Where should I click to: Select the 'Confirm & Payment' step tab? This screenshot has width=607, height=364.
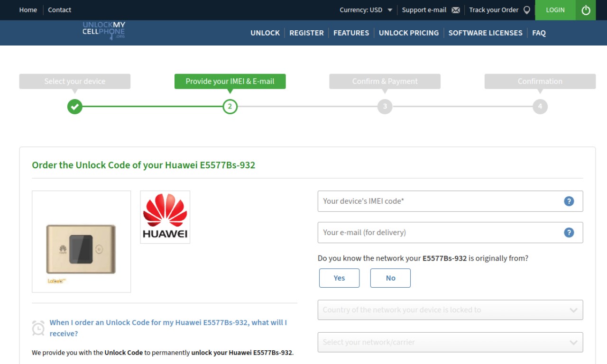pos(385,81)
